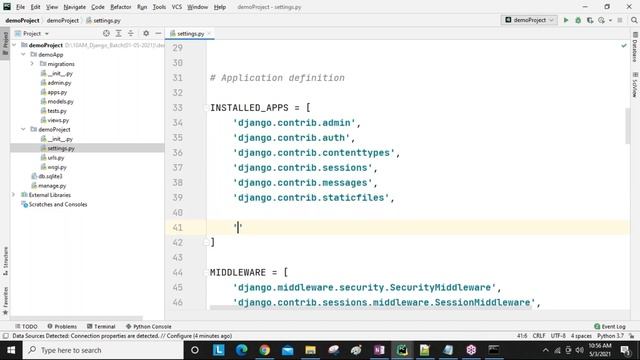The height and width of the screenshot is (360, 640).
Task: Click the locate file target icon
Action: [106, 33]
